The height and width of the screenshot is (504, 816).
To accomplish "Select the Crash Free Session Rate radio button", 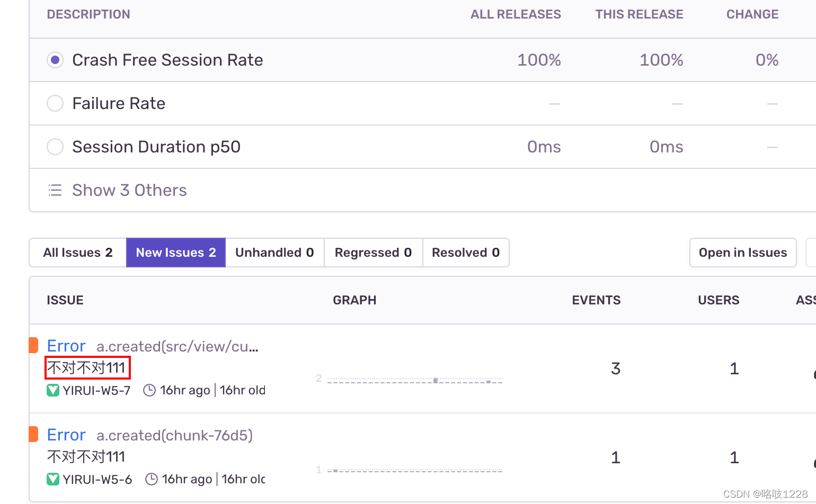I will [55, 60].
